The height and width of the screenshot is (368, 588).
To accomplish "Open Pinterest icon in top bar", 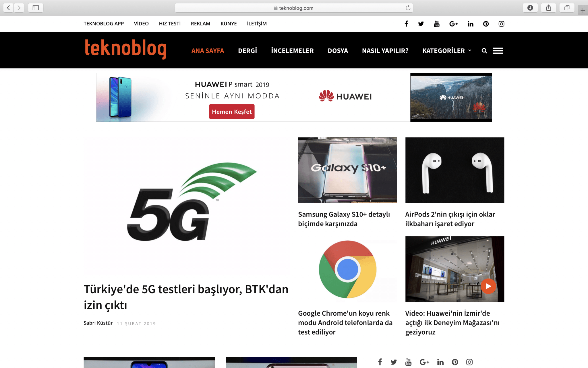I will pos(486,24).
